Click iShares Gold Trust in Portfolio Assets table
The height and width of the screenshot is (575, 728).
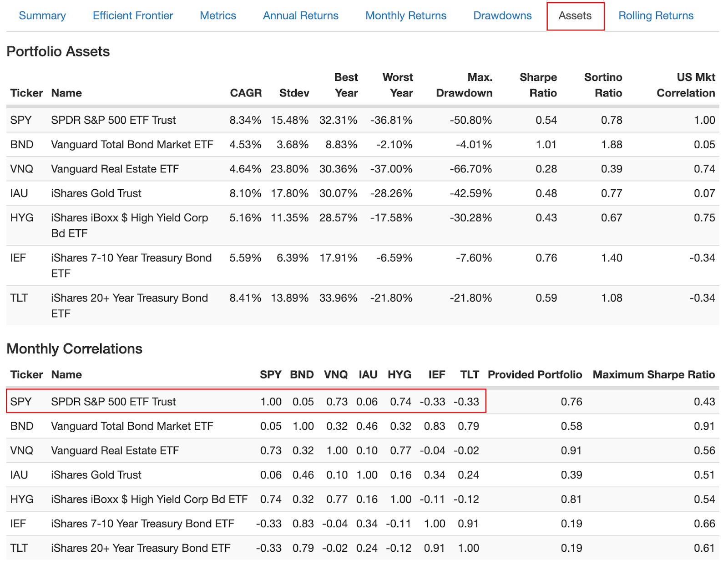(96, 193)
